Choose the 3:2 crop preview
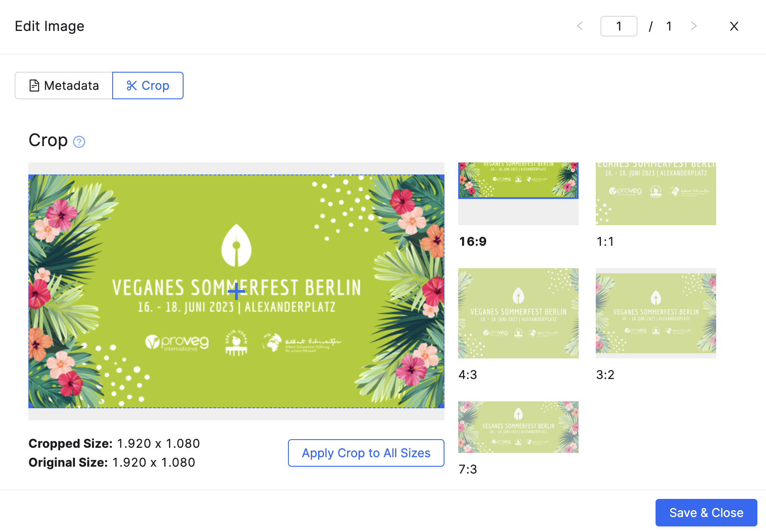This screenshot has width=766, height=532. point(656,313)
